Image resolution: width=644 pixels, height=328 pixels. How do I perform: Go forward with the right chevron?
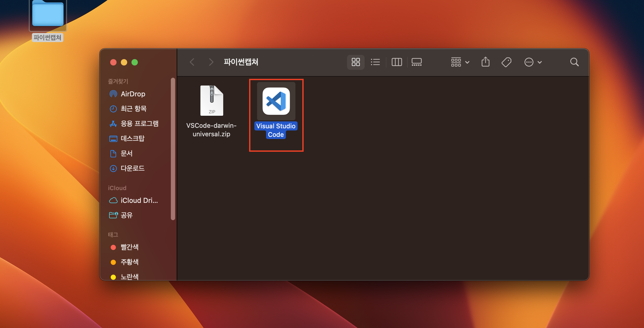211,62
